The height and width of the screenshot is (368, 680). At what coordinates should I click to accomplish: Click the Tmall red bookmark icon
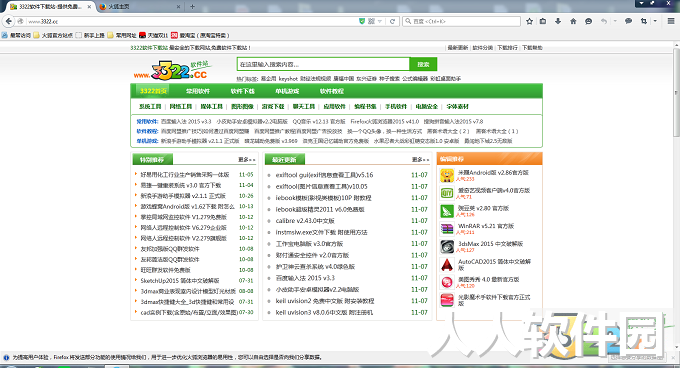(x=142, y=35)
